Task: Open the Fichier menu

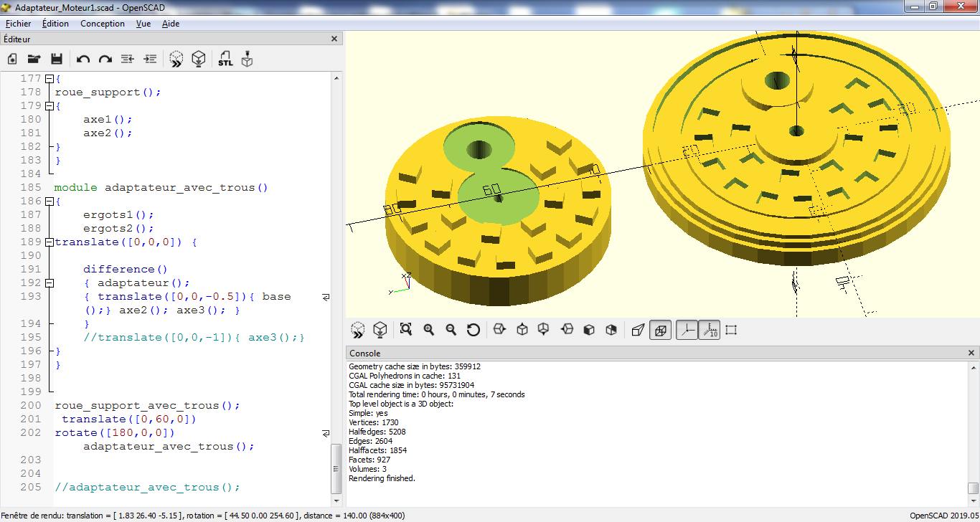Action: coord(18,24)
